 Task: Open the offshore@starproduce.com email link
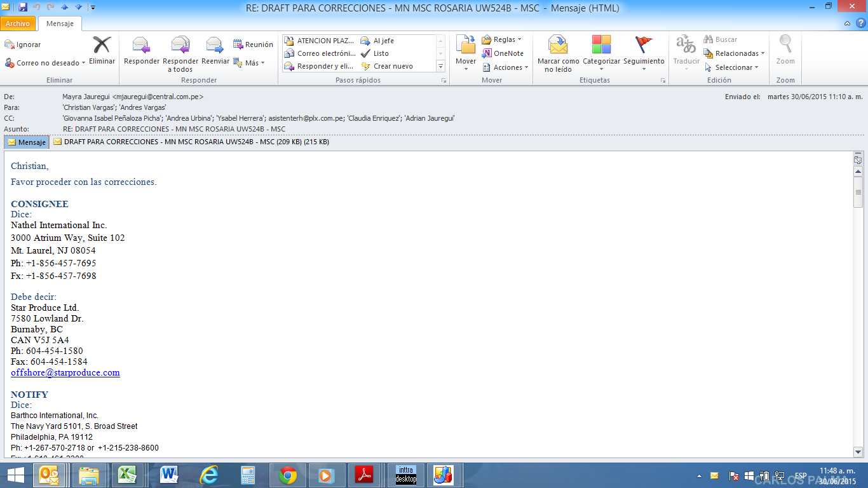(65, 372)
